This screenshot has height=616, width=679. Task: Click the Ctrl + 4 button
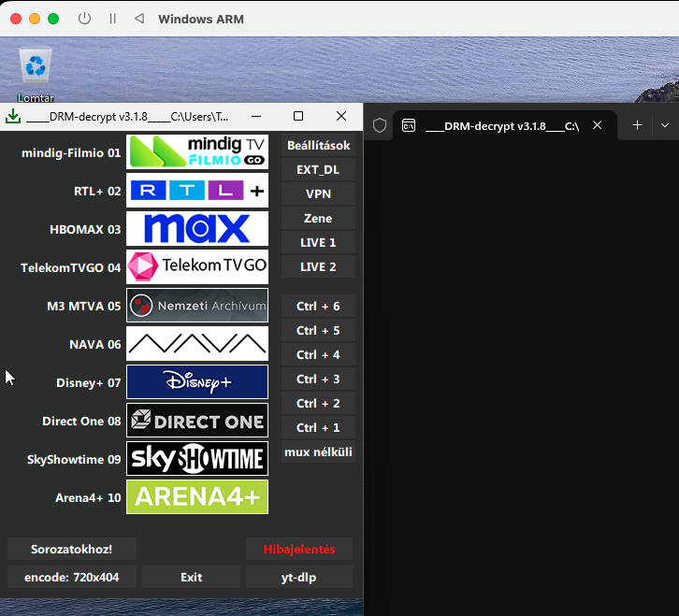coord(318,354)
